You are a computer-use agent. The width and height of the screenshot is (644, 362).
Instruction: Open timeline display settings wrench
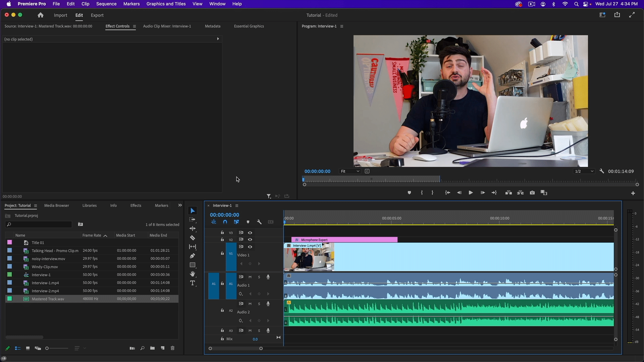(x=259, y=222)
